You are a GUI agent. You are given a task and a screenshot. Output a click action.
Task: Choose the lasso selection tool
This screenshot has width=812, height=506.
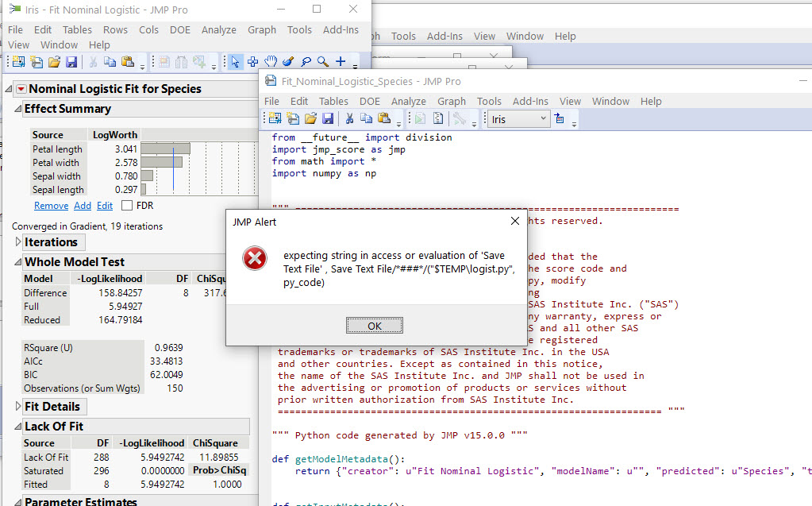306,62
